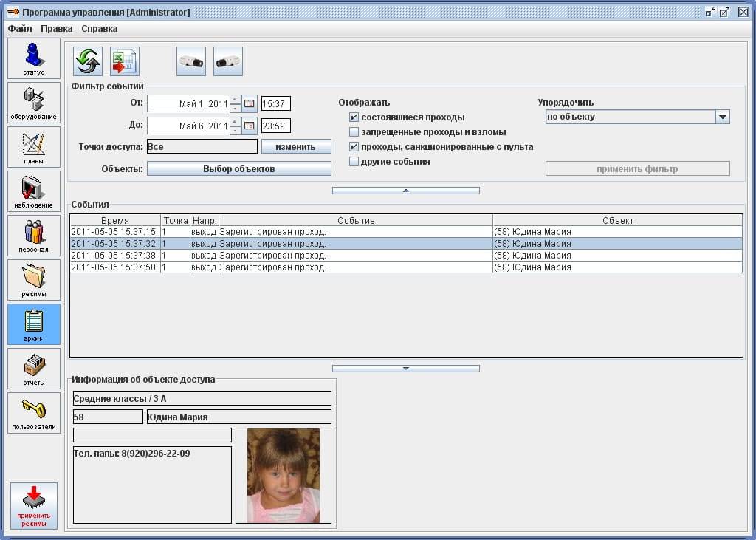Collapse the filter panel with up arrow bar

[405, 191]
